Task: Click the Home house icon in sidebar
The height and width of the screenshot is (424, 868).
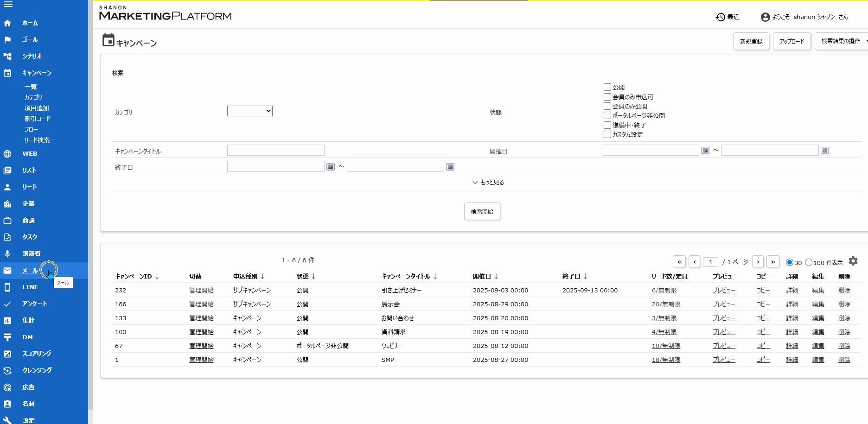Action: [x=7, y=23]
